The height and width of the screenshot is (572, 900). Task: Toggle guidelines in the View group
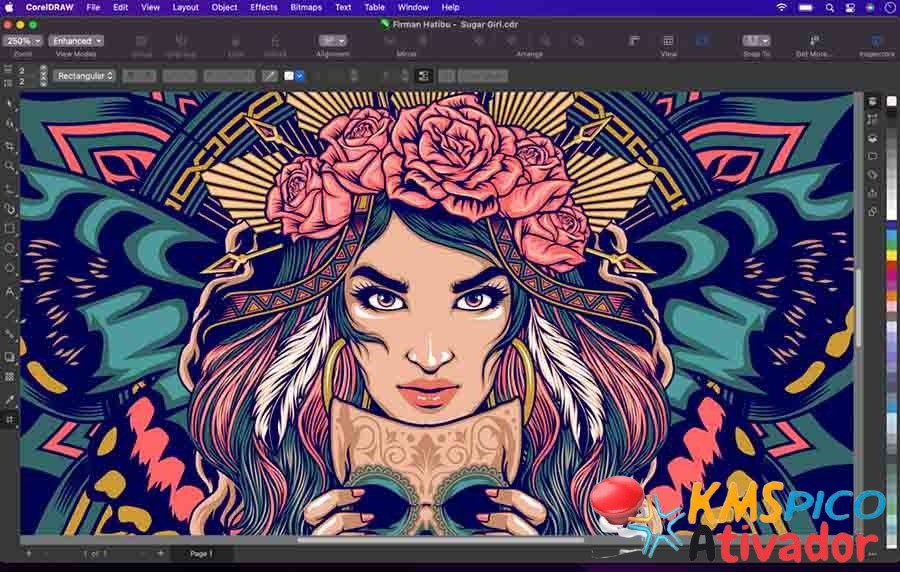[702, 41]
